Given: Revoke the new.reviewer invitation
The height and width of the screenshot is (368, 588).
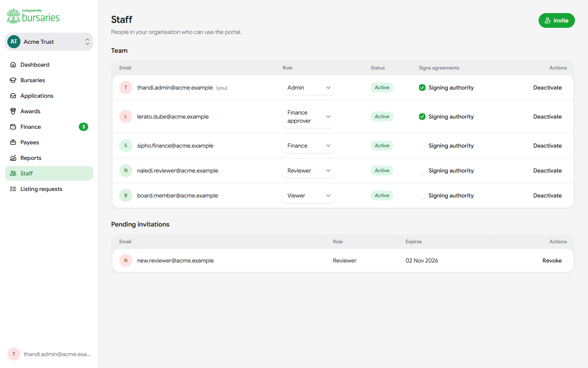Looking at the screenshot, I should [x=552, y=260].
